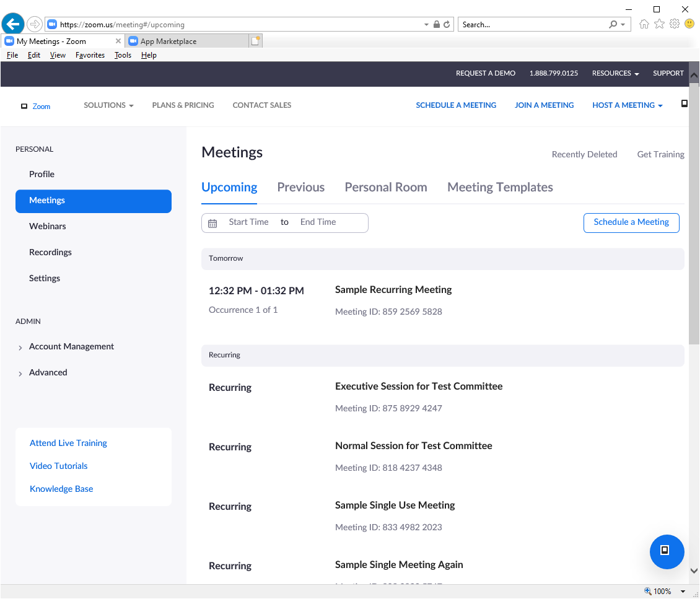The height and width of the screenshot is (599, 700).
Task: Open Webinars in the sidebar
Action: tap(47, 226)
